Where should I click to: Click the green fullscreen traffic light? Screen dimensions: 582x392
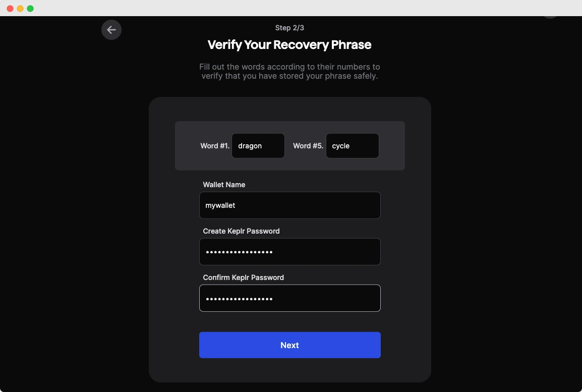click(30, 8)
